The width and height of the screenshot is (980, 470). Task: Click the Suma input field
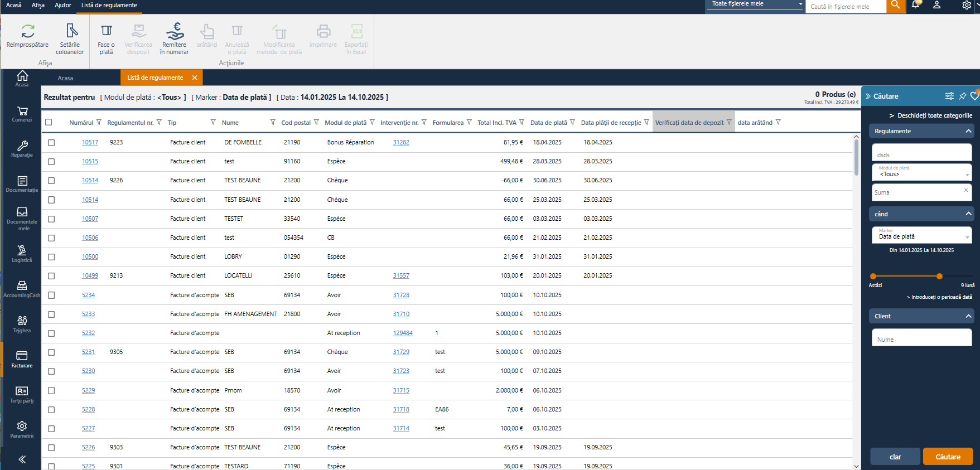921,192
